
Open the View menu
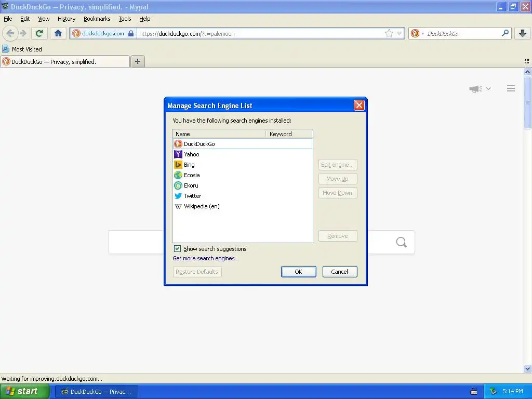tap(44, 19)
